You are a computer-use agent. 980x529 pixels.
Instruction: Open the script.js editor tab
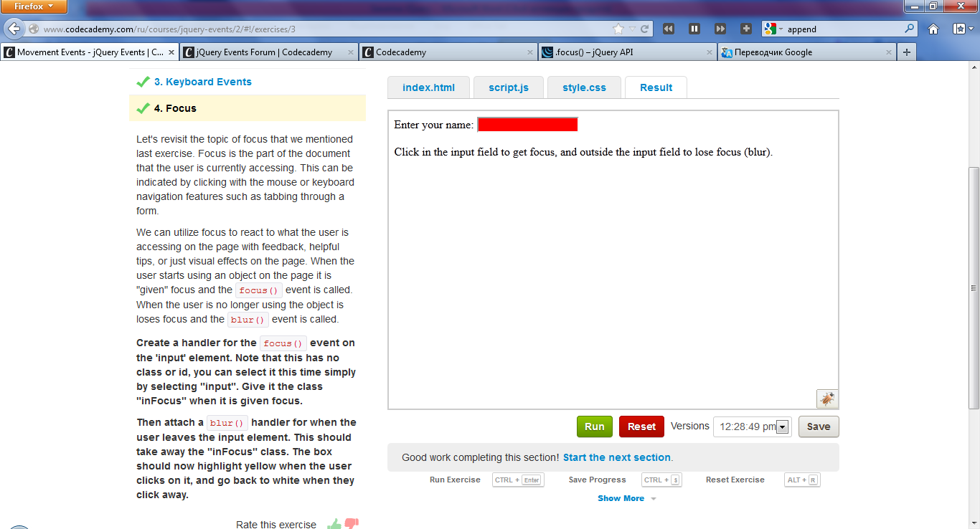[x=509, y=87]
